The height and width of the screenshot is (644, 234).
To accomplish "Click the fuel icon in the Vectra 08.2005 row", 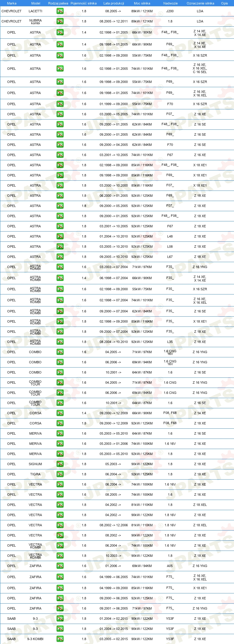I will point(60,495).
